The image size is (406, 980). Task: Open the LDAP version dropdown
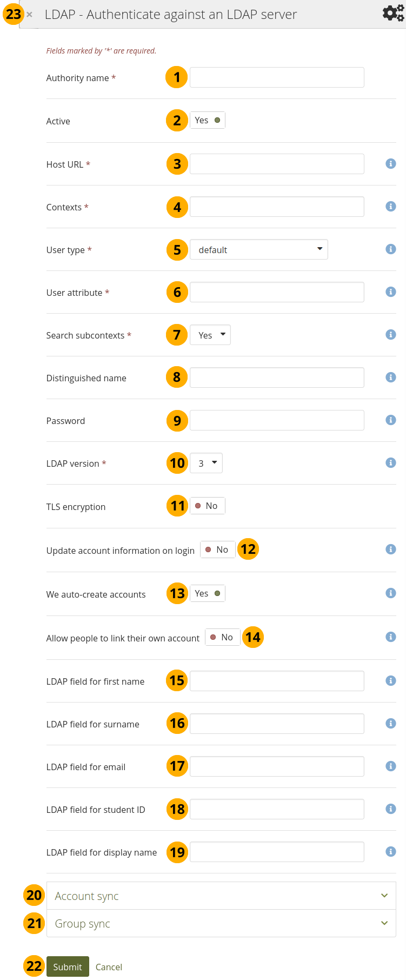[x=206, y=463]
